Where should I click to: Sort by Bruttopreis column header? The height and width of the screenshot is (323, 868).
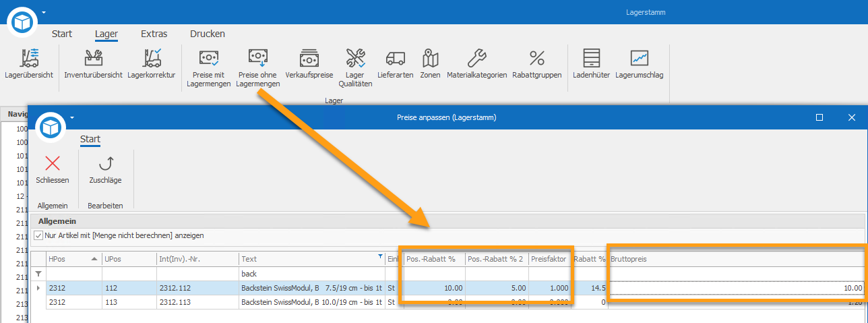[737, 259]
